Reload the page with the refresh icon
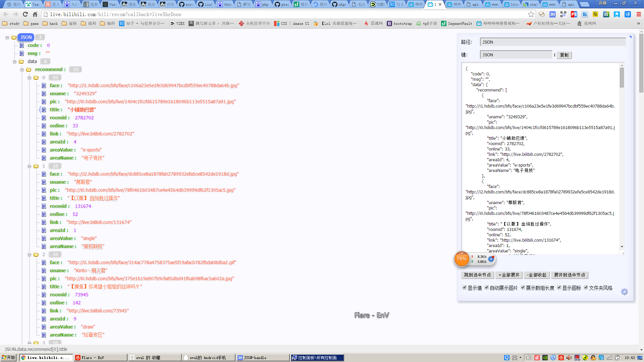 coord(25,14)
